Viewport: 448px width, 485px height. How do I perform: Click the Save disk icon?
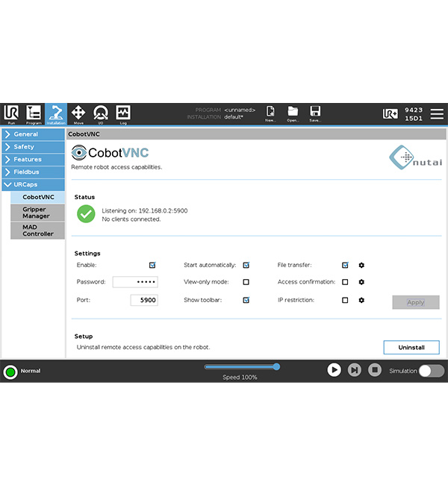(315, 113)
